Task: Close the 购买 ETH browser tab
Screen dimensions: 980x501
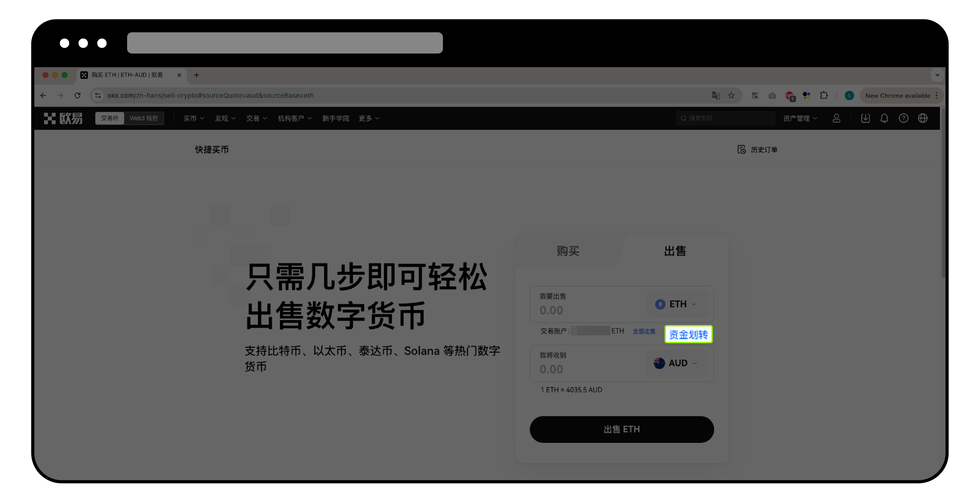Action: 179,75
